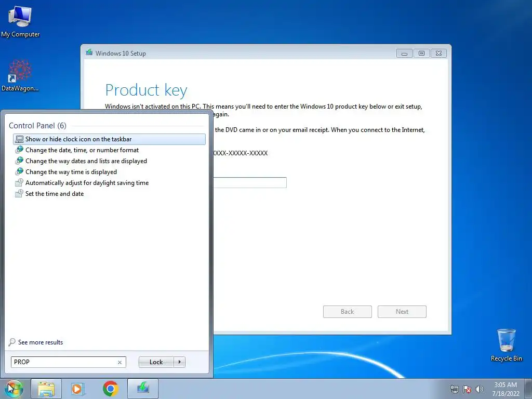Open Change the way time is displayed
This screenshot has height=399, width=532.
[109, 171]
